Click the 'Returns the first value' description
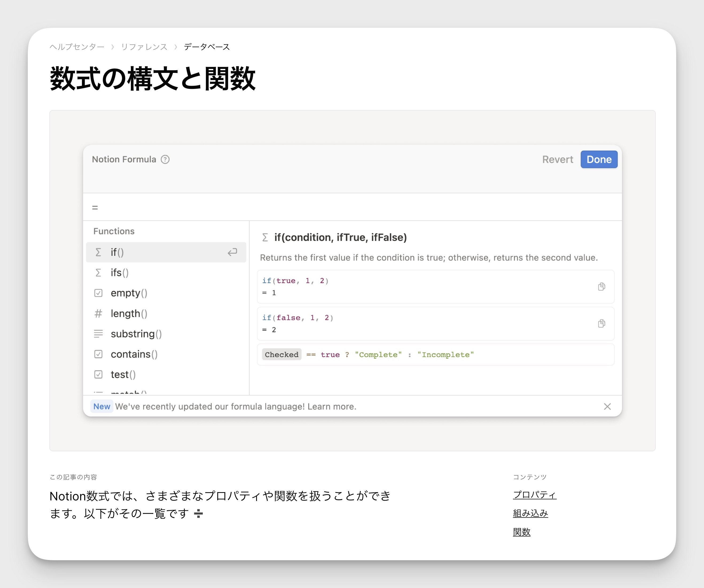The width and height of the screenshot is (704, 588). click(x=429, y=257)
